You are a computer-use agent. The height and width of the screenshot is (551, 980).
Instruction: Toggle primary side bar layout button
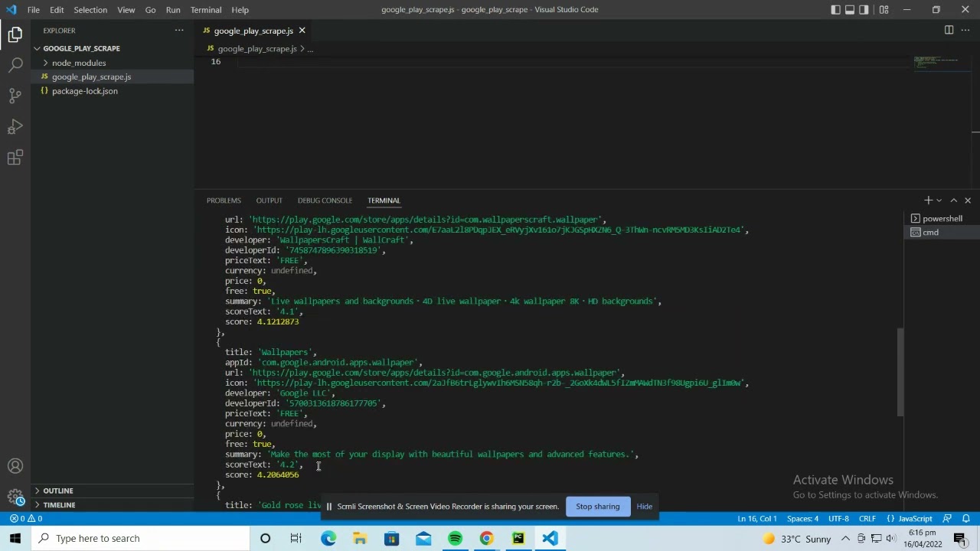[835, 10]
